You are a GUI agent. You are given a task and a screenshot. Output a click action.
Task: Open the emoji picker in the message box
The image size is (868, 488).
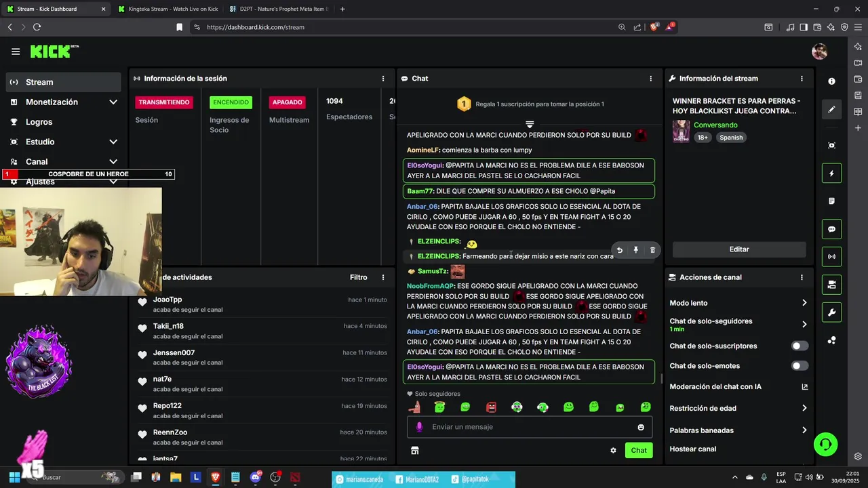(x=641, y=427)
